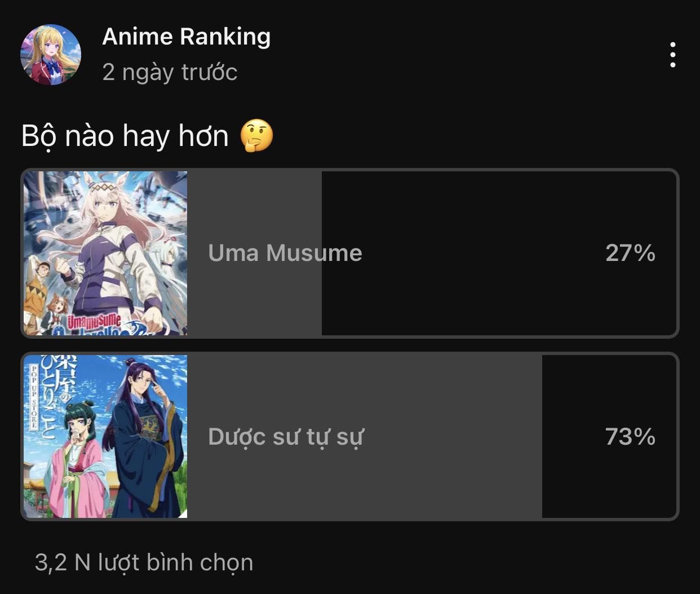
Task: Click the unfilled dark area of Dược sư bar
Action: (x=609, y=436)
